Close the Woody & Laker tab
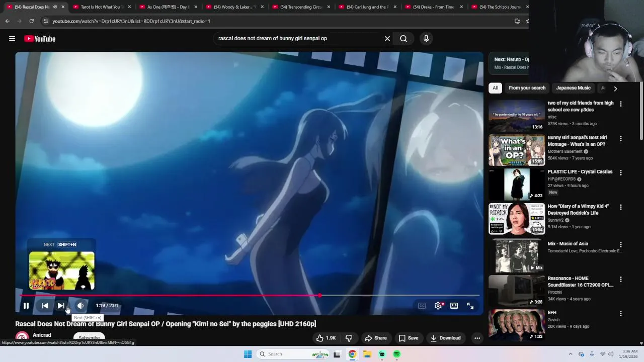This screenshot has width=644, height=362. [x=262, y=7]
